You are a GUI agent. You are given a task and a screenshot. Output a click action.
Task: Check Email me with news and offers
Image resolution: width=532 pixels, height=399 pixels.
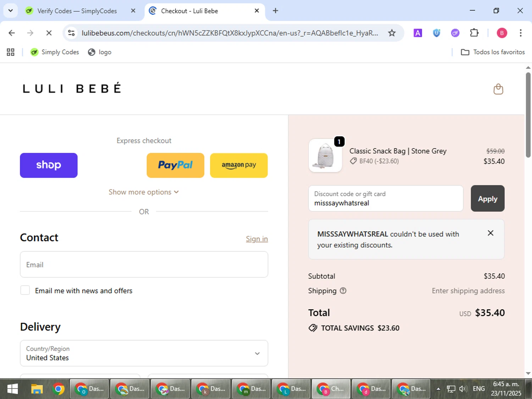(x=25, y=290)
